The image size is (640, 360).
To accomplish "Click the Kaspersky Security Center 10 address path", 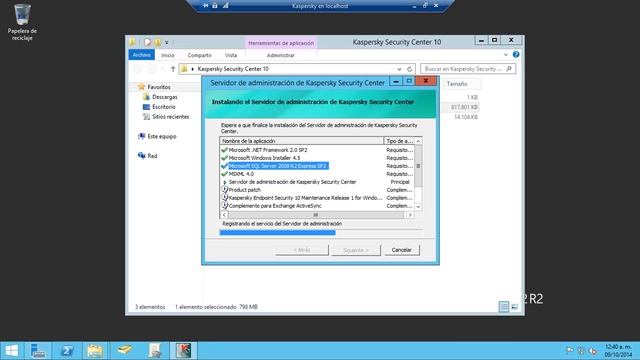I will pos(233,69).
